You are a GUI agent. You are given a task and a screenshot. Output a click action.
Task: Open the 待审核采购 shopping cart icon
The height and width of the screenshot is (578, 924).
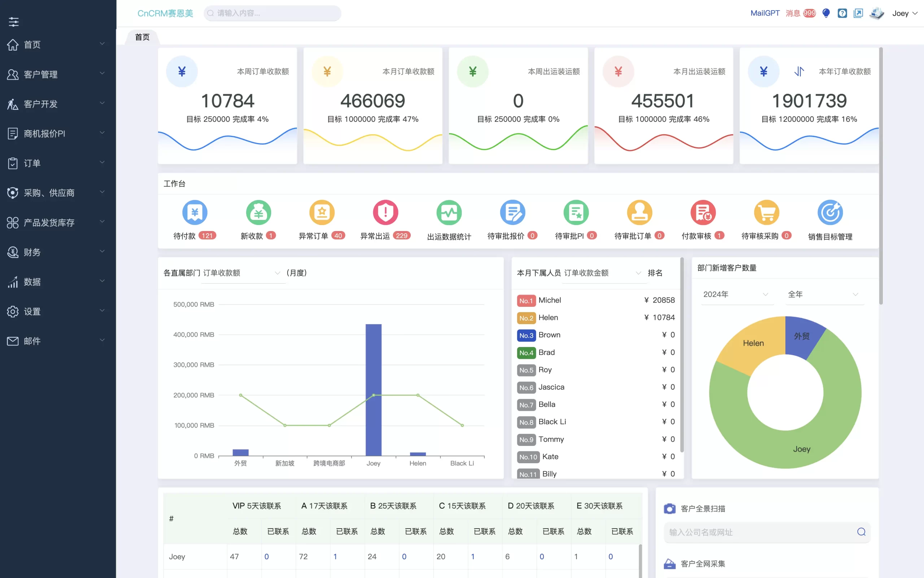[766, 213]
